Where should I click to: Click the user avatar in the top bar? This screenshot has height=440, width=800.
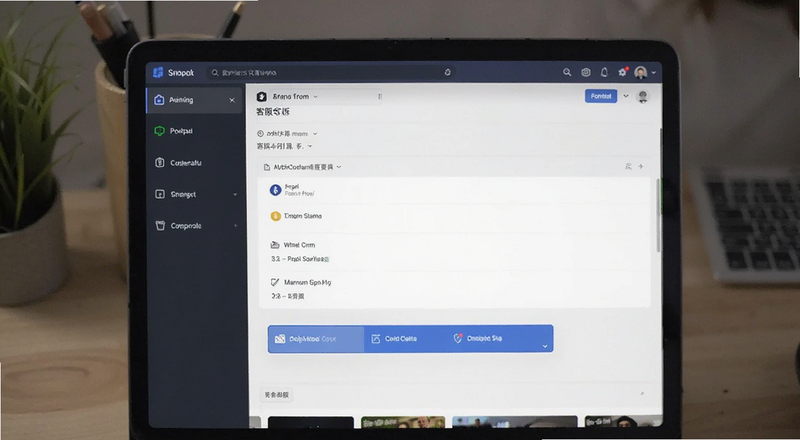pos(640,72)
